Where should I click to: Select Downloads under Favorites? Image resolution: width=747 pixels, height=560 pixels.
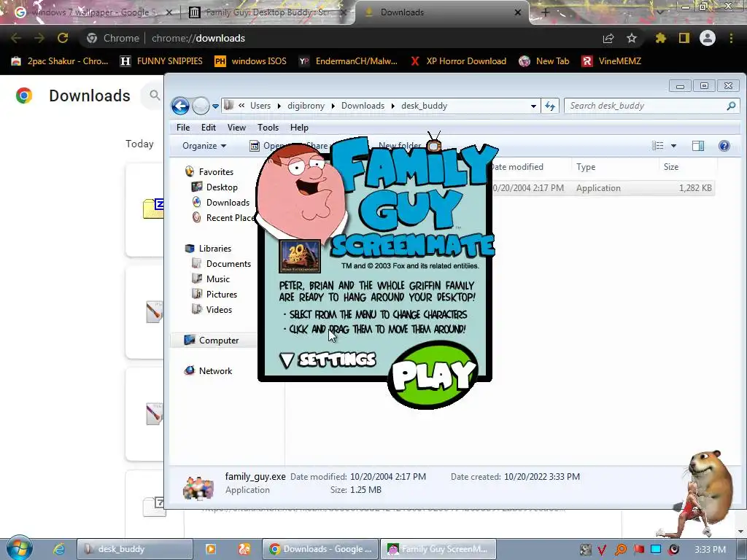click(x=228, y=203)
